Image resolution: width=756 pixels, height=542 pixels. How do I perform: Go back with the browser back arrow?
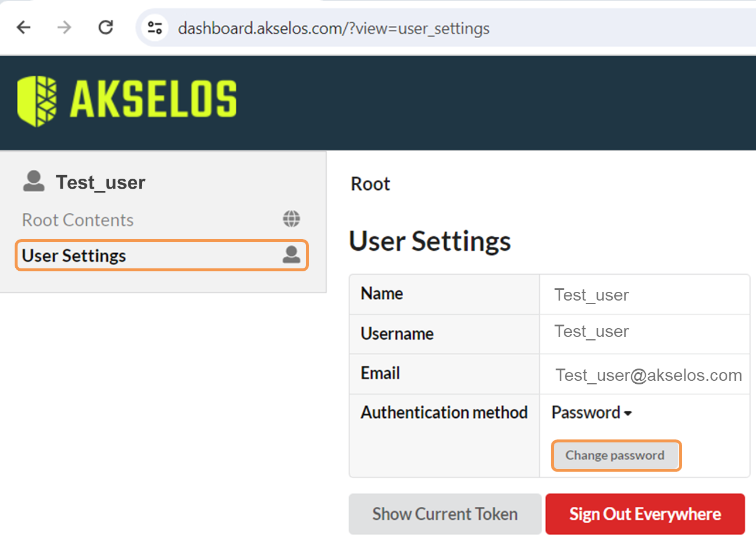(x=23, y=27)
